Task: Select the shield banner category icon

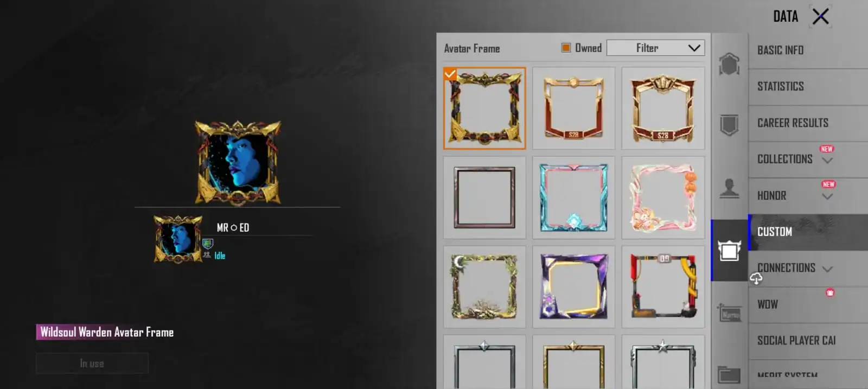Action: click(729, 125)
